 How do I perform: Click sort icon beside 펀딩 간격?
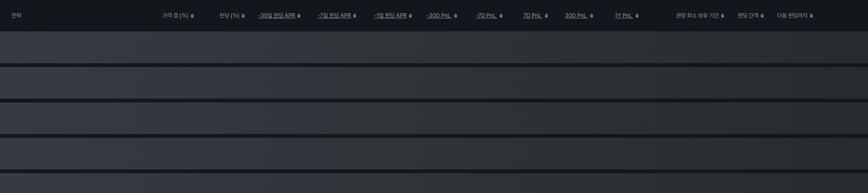pos(762,16)
